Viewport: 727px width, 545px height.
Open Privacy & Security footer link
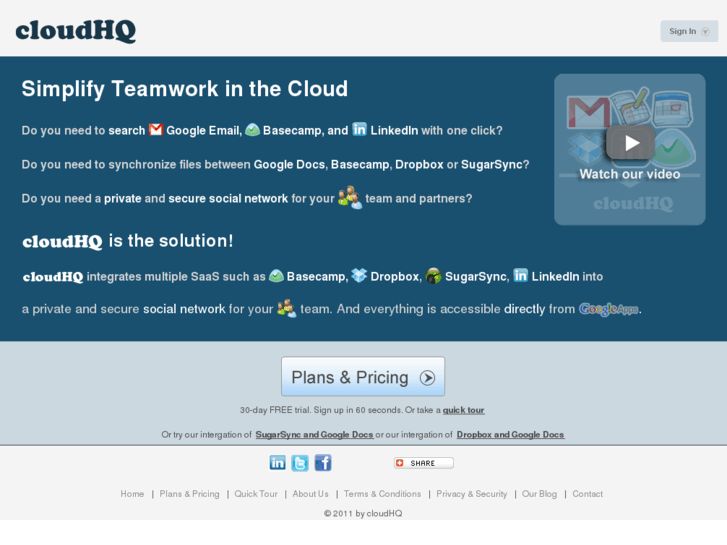tap(472, 494)
